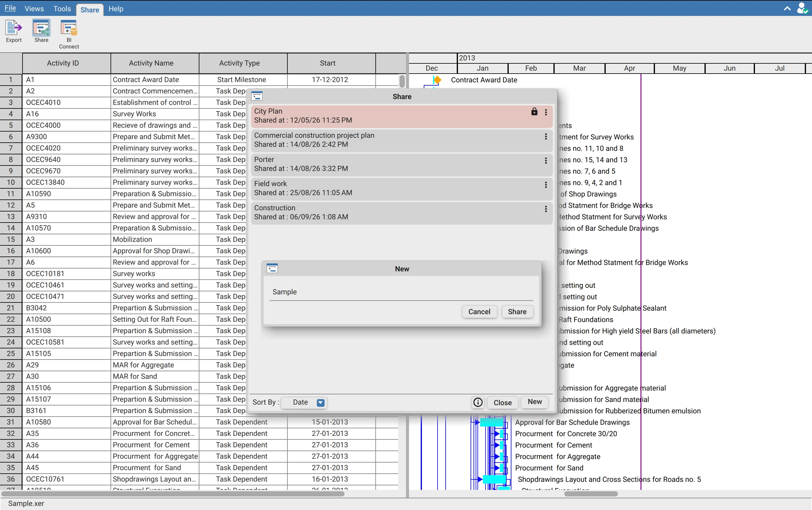The height and width of the screenshot is (510, 812).
Task: Click the Sample name input field
Action: click(x=401, y=292)
